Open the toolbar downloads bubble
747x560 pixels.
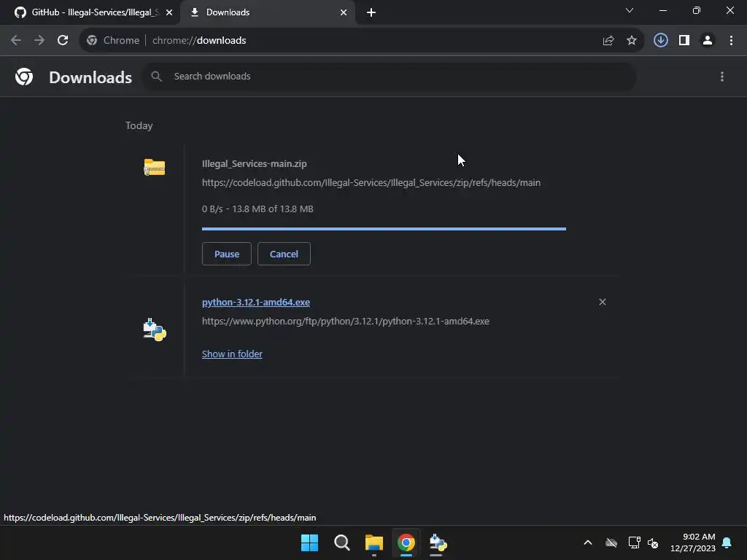661,41
